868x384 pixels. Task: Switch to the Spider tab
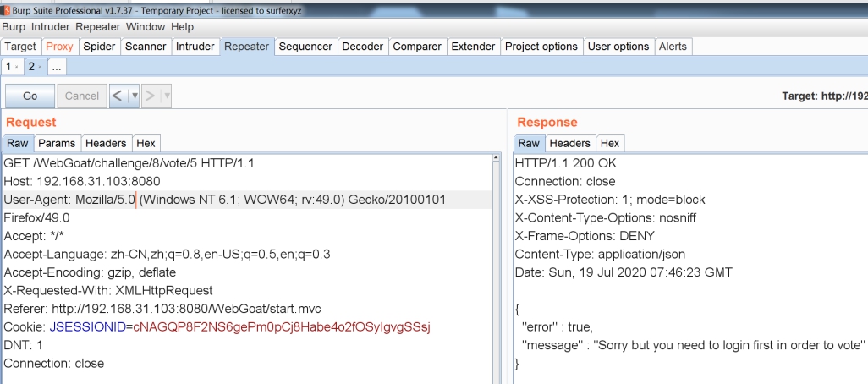click(99, 47)
